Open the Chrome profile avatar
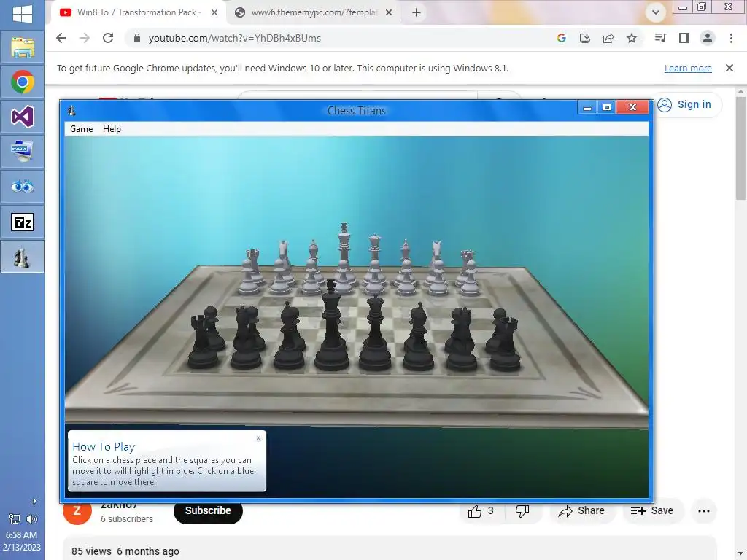Screen dimensions: 747x560 click(708, 38)
